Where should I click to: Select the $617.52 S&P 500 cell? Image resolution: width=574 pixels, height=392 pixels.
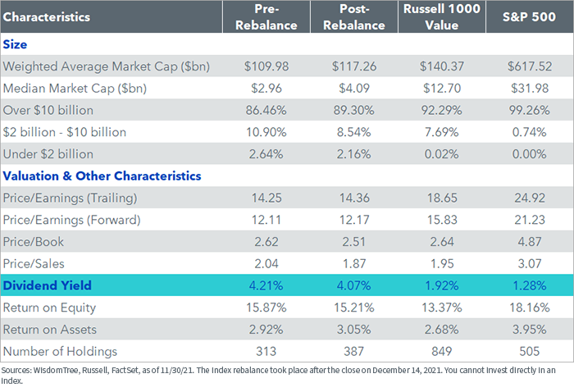530,66
